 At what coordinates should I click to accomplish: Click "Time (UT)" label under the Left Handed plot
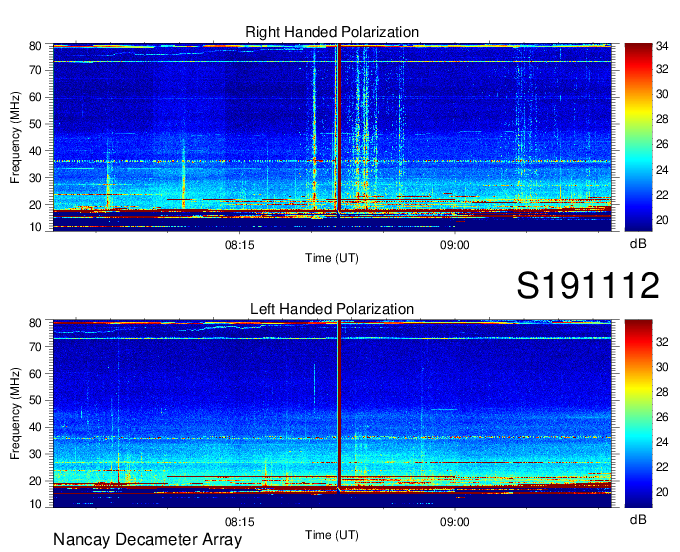(x=332, y=535)
